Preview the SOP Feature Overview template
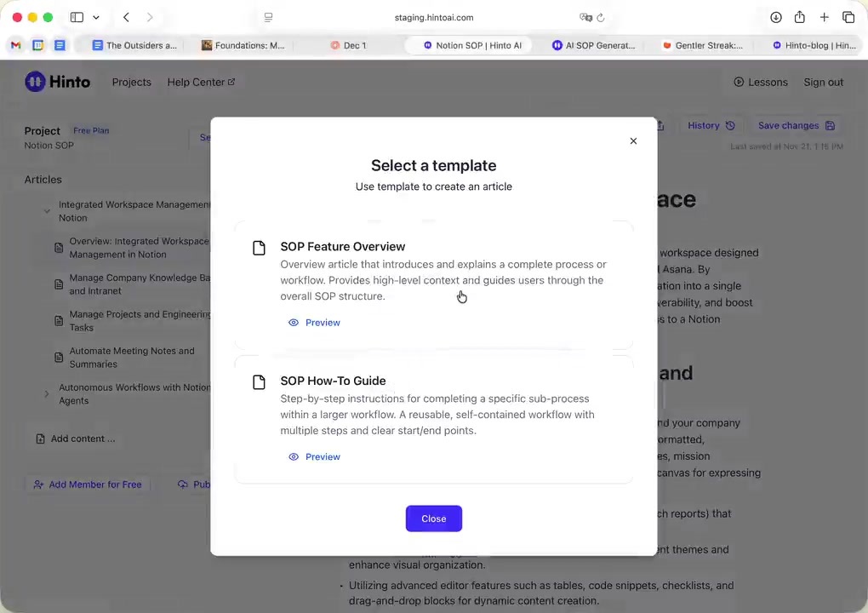868x613 pixels. click(322, 323)
